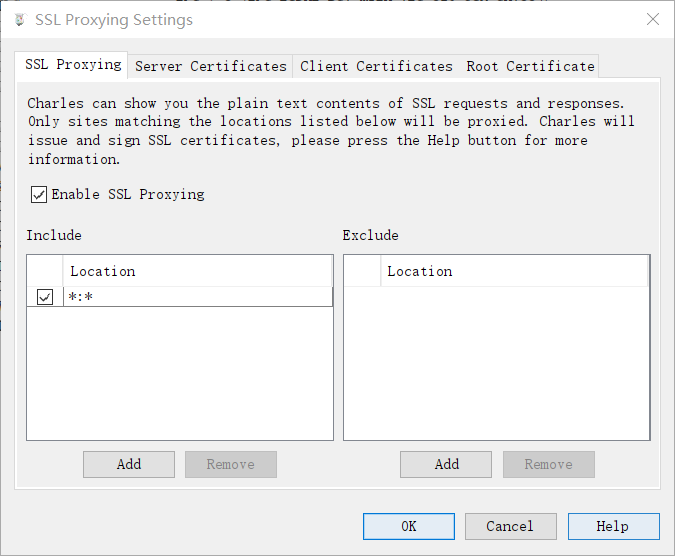This screenshot has height=556, width=675.
Task: Confirm settings with the OK button
Action: [x=408, y=526]
